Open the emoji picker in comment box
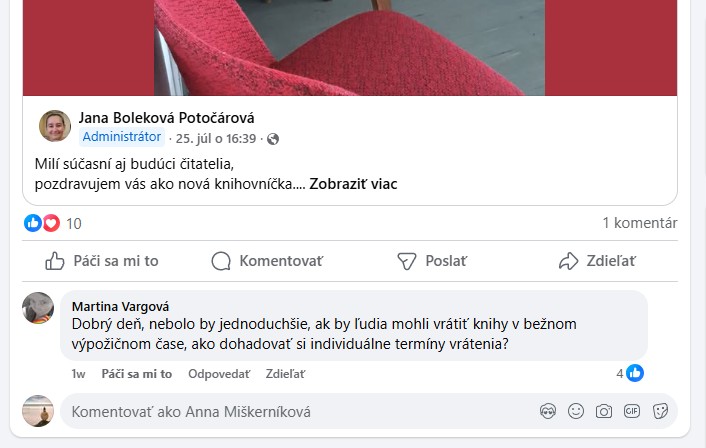This screenshot has width=706, height=448. tap(576, 411)
